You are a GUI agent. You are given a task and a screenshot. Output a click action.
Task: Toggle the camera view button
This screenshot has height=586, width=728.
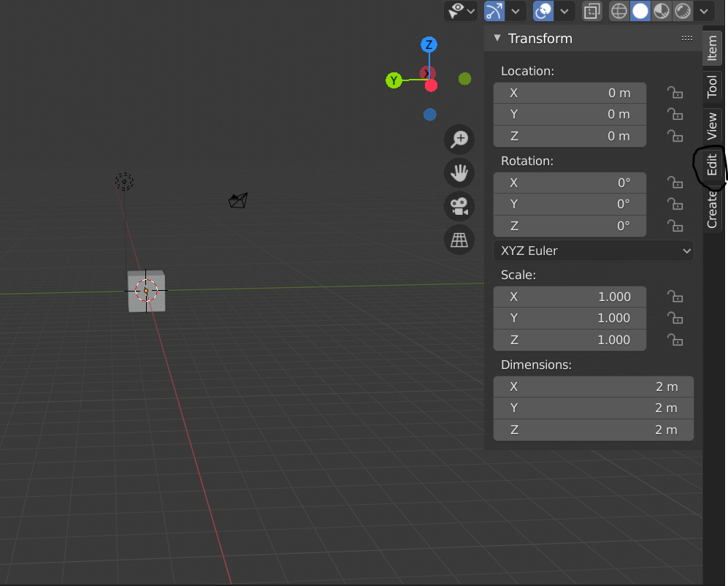(x=459, y=206)
